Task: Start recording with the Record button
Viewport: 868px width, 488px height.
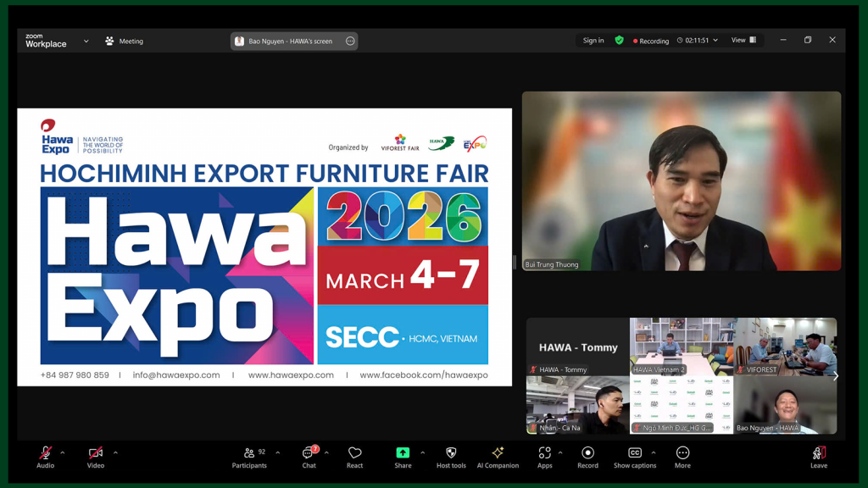Action: coord(588,457)
